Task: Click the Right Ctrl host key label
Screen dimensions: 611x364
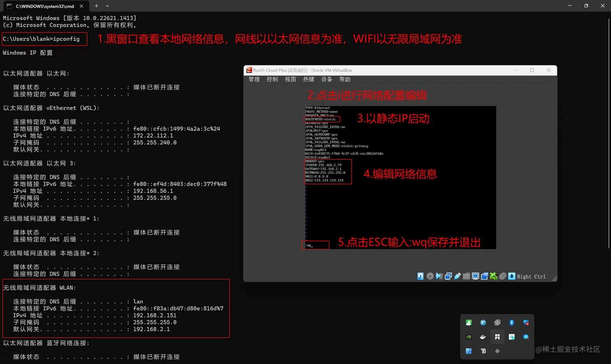Action: pos(531,276)
